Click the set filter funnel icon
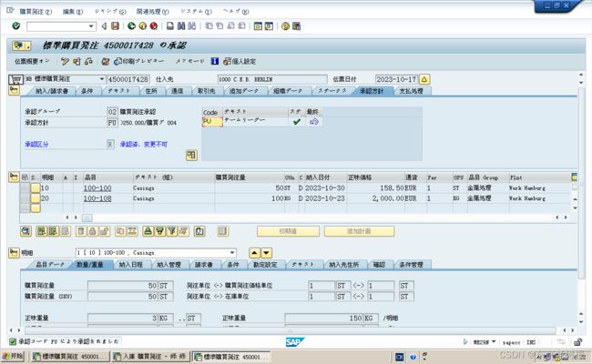Image resolution: width=592 pixels, height=364 pixels. tap(172, 231)
